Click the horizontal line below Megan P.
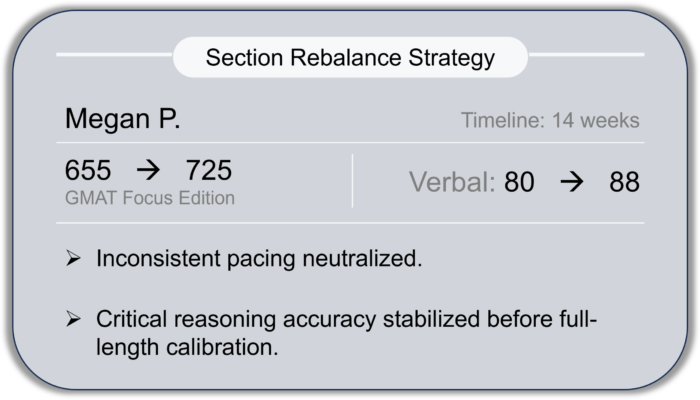This screenshot has width=700, height=400. (350, 142)
